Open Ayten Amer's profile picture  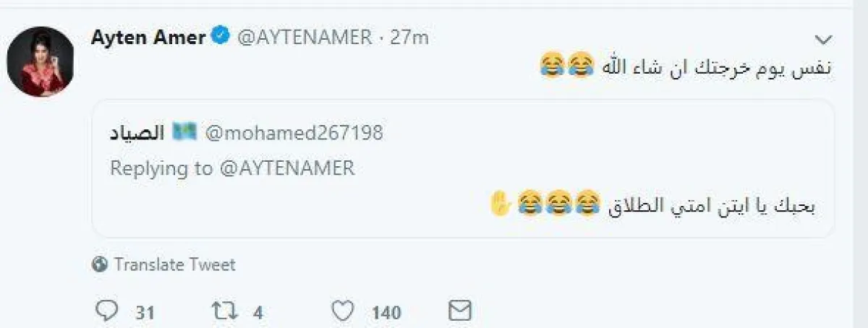coord(41,62)
